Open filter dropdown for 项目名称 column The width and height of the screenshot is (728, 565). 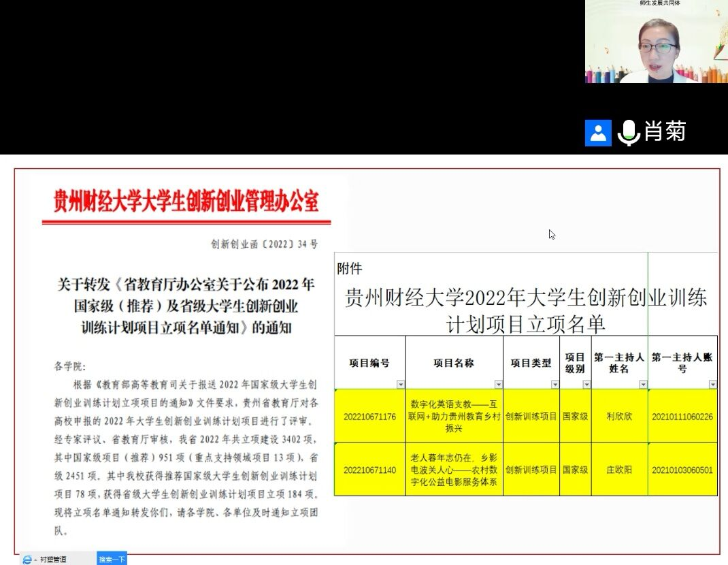tap(497, 385)
